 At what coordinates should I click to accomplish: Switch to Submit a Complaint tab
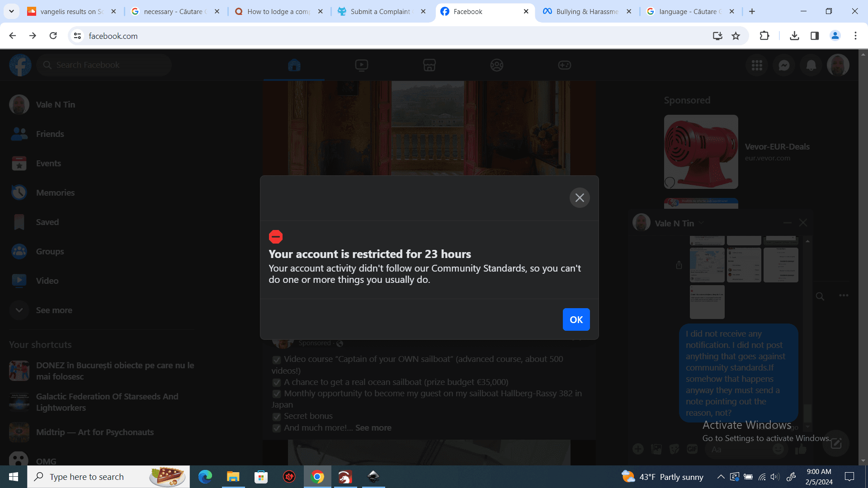(x=380, y=11)
